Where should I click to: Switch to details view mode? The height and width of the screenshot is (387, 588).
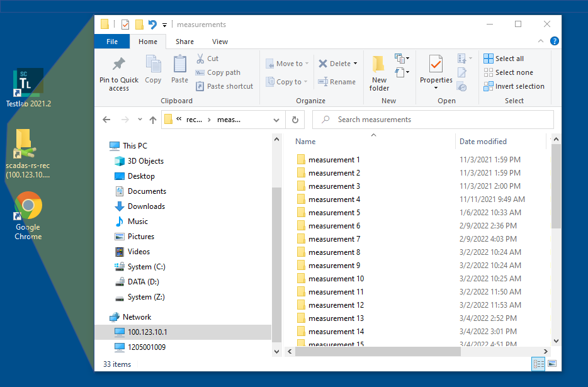539,364
